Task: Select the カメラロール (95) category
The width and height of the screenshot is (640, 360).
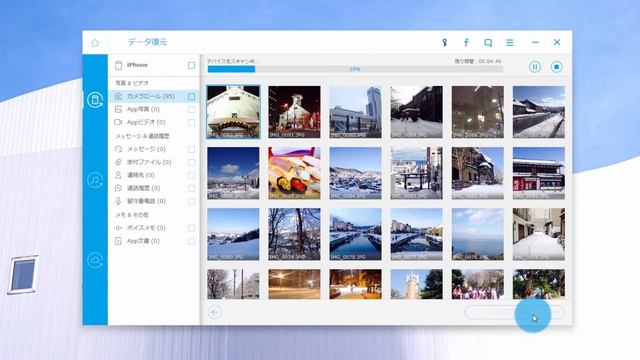Action: [x=153, y=96]
